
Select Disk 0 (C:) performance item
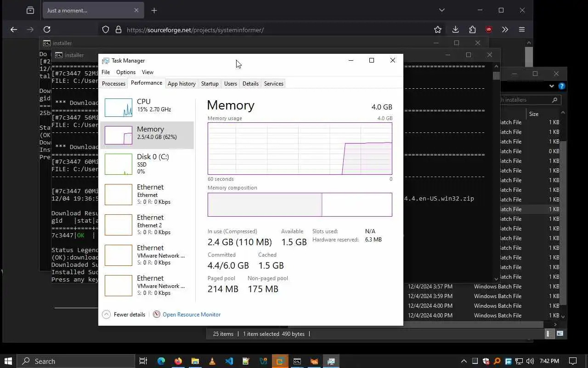[x=147, y=163]
